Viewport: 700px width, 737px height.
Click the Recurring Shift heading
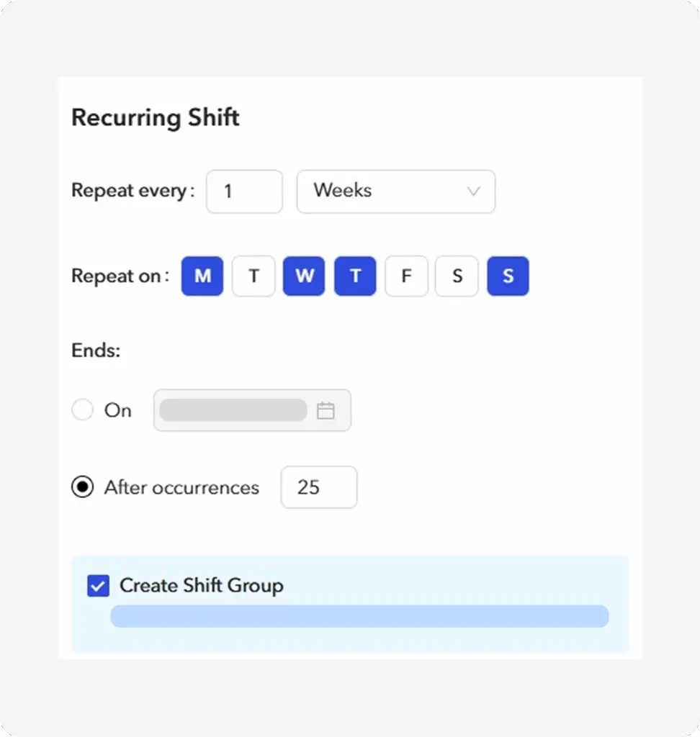pos(156,117)
